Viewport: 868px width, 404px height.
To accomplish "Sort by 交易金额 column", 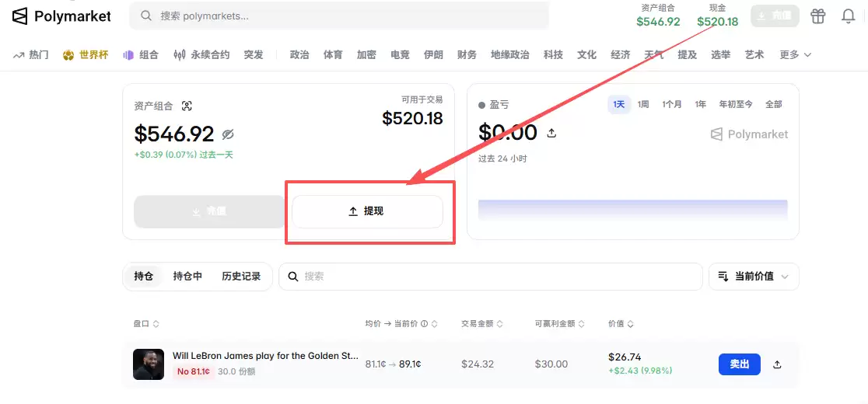I will tap(481, 324).
